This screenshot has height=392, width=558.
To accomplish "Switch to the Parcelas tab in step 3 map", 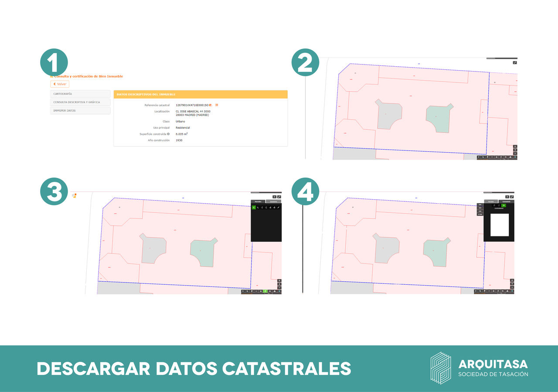I will click(x=258, y=201).
